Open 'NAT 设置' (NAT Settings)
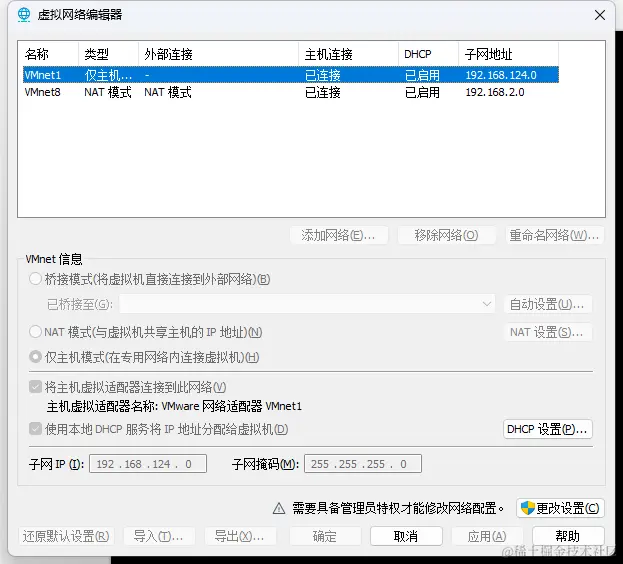623x564 pixels. (x=548, y=332)
